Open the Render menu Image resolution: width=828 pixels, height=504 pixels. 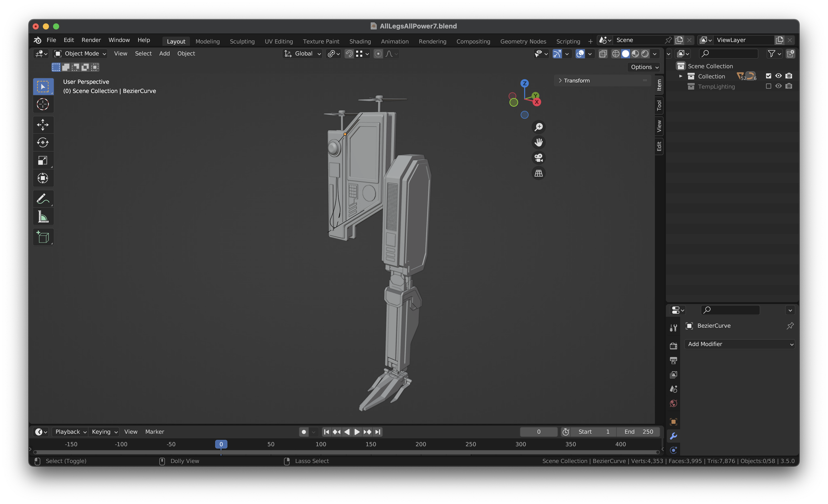coord(91,40)
